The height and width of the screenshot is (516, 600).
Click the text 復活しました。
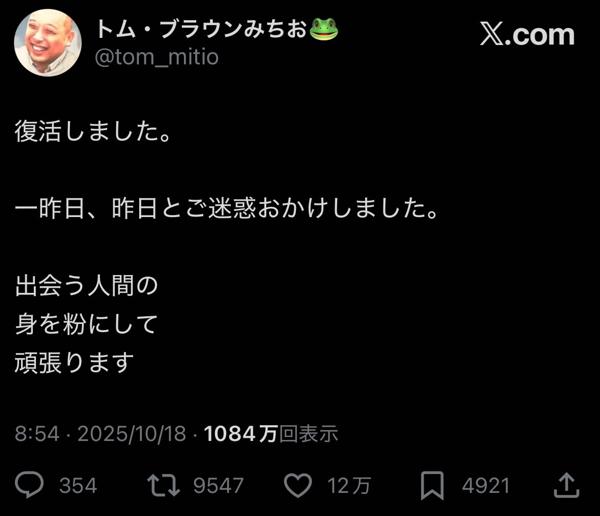[94, 131]
